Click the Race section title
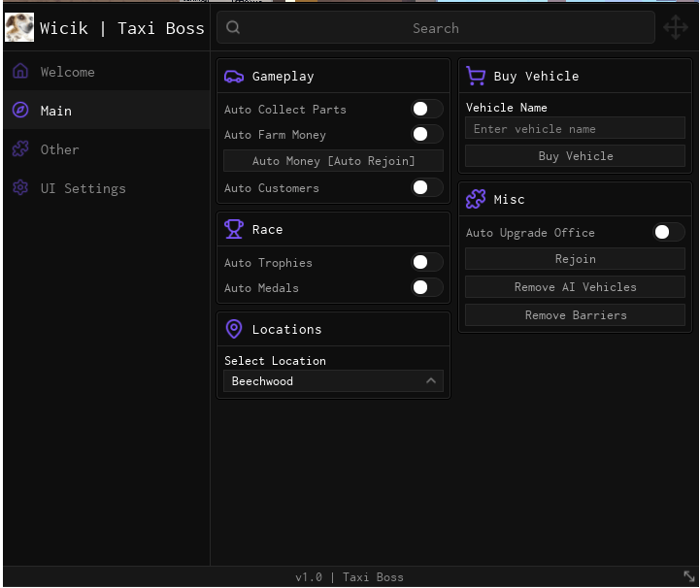Image resolution: width=700 pixels, height=588 pixels. [267, 229]
